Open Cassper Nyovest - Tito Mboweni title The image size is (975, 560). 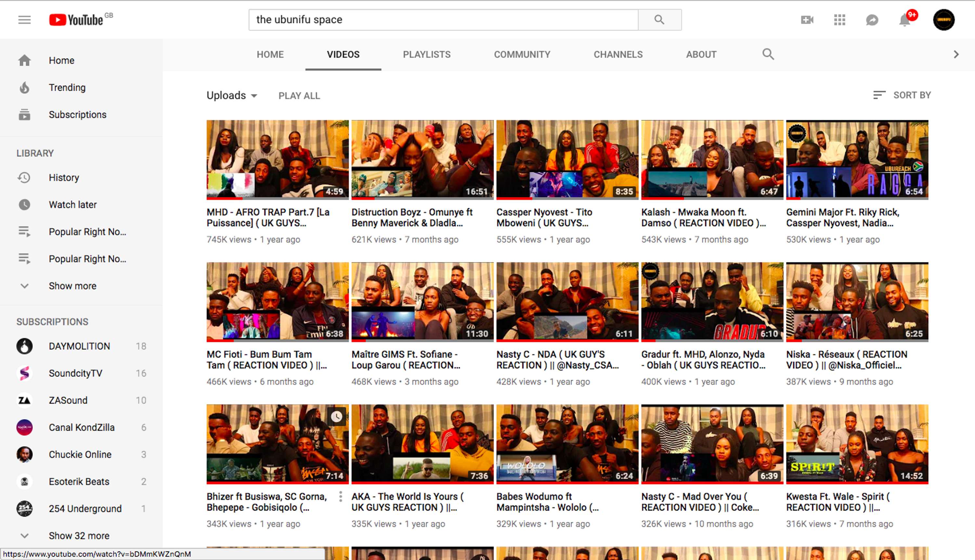544,217
